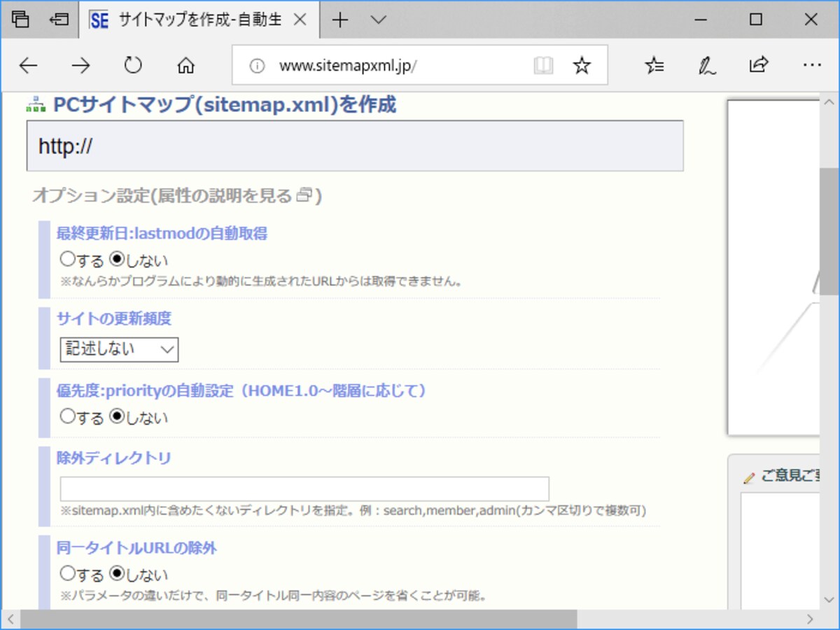Select する for priorityの自動設定
The image size is (840, 630).
(x=67, y=416)
